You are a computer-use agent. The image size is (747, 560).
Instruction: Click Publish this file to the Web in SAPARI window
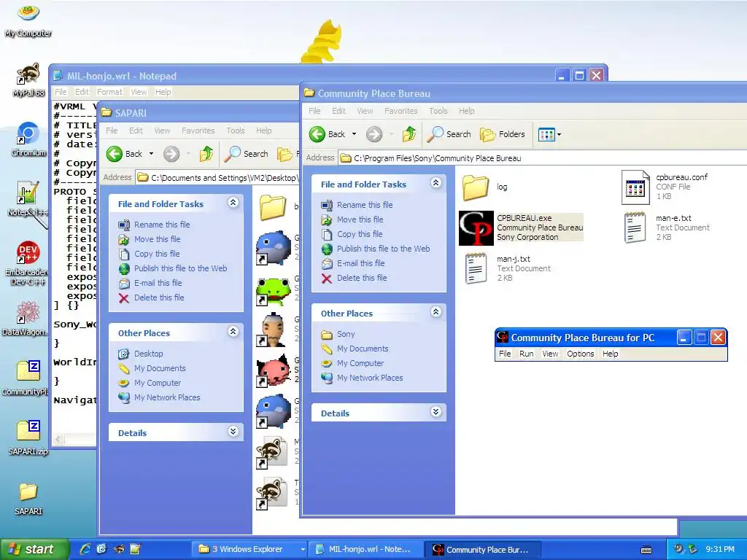[173, 268]
